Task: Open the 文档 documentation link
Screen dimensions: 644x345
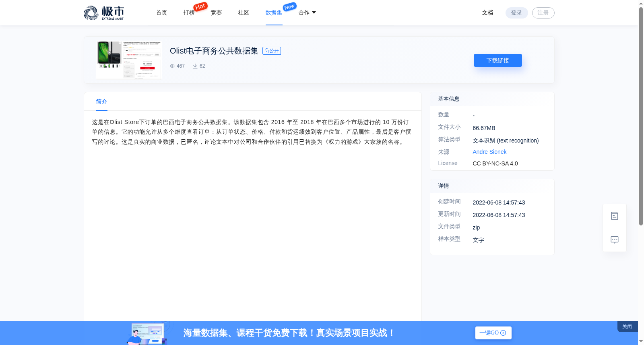Action: [487, 13]
